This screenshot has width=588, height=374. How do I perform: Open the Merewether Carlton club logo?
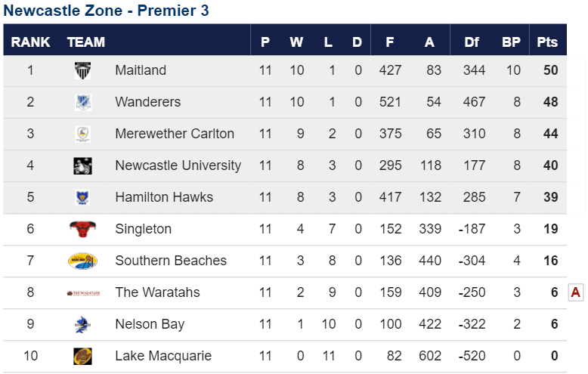point(83,134)
